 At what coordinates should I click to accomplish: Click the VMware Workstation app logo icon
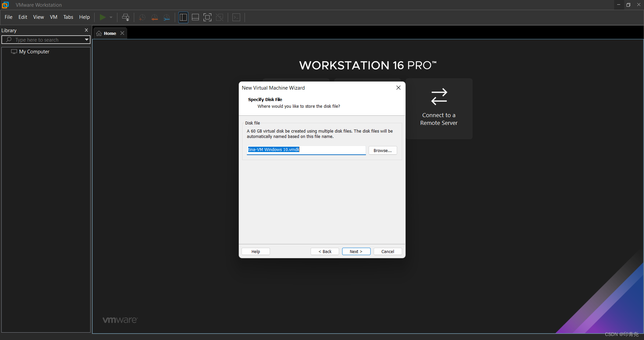tap(5, 5)
